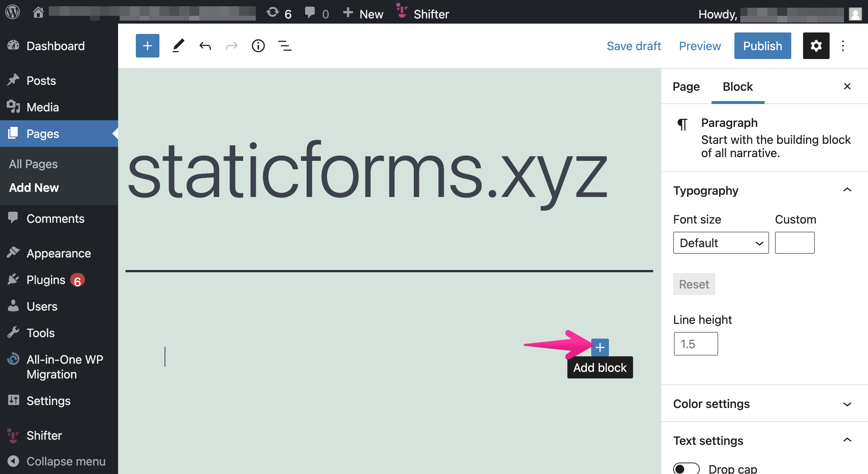Click the Users person icon
Image resolution: width=868 pixels, height=474 pixels.
pos(13,305)
